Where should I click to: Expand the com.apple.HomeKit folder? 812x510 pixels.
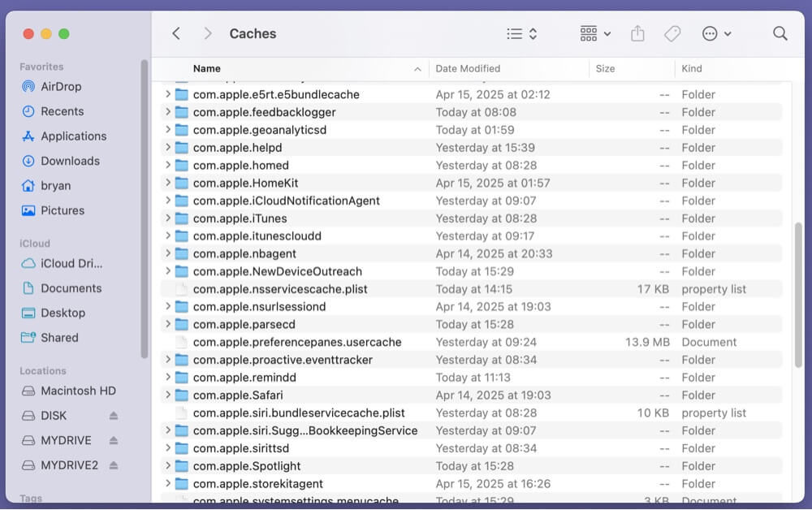[168, 183]
